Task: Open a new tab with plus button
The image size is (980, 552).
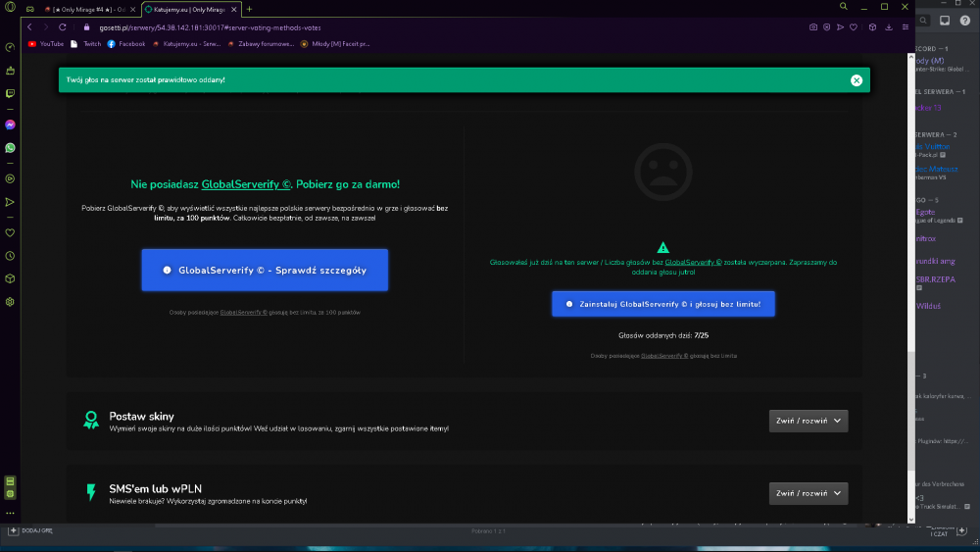Action: 249,9
